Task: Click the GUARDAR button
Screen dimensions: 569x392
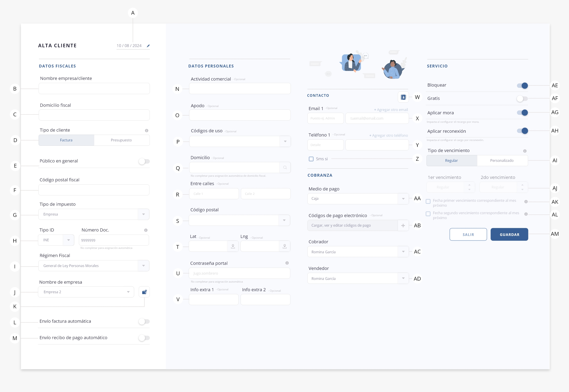Action: click(x=509, y=235)
